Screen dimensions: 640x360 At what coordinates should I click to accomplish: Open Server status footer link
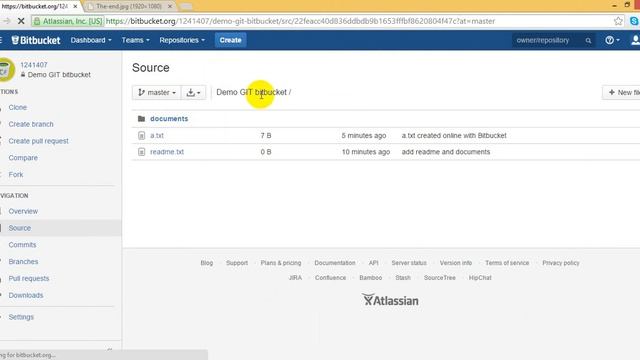pos(409,263)
